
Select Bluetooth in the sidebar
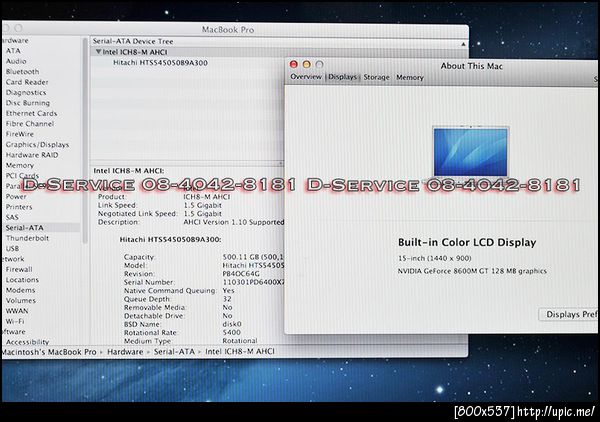[x=22, y=72]
